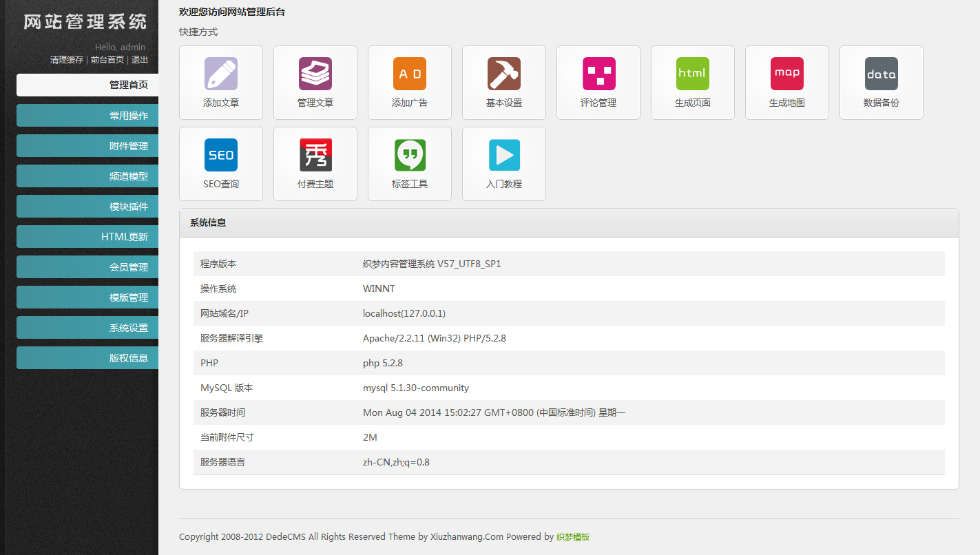The width and height of the screenshot is (980, 555).
Task: Click the green 生成页面 html icon
Action: [693, 74]
